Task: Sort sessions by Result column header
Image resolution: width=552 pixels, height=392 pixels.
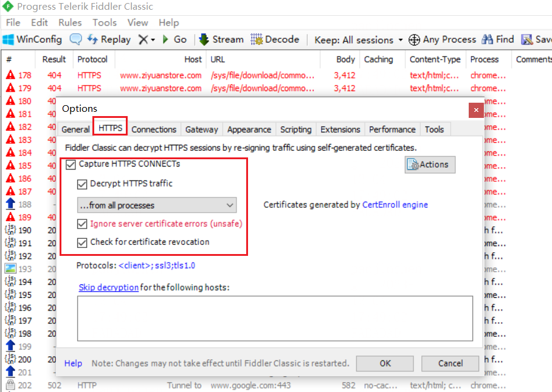Action: pos(54,60)
